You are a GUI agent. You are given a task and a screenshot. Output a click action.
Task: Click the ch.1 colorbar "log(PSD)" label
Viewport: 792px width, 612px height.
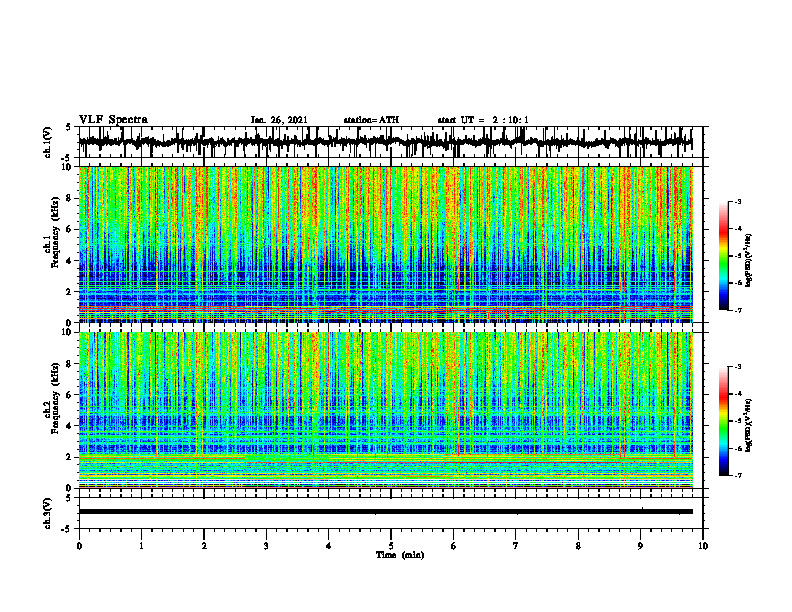(749, 260)
